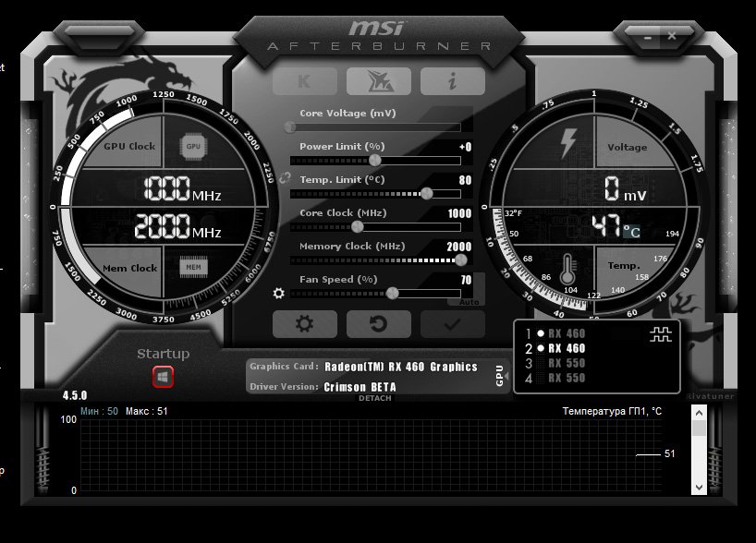Click the Макс : 51 graph value
756x543 pixels.
click(147, 411)
